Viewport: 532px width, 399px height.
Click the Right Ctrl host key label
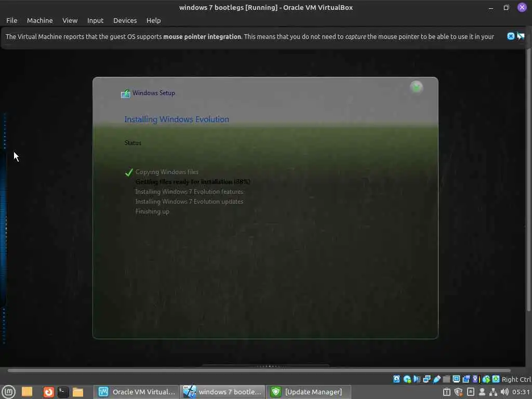point(516,379)
